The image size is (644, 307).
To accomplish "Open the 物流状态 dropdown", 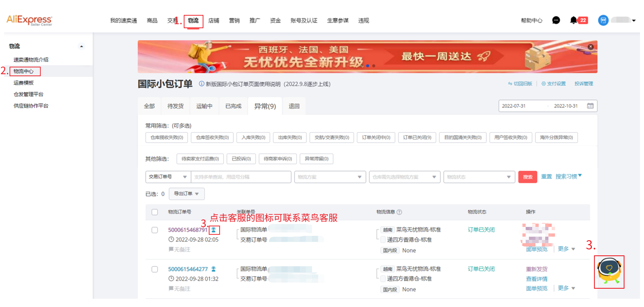I will click(x=479, y=177).
